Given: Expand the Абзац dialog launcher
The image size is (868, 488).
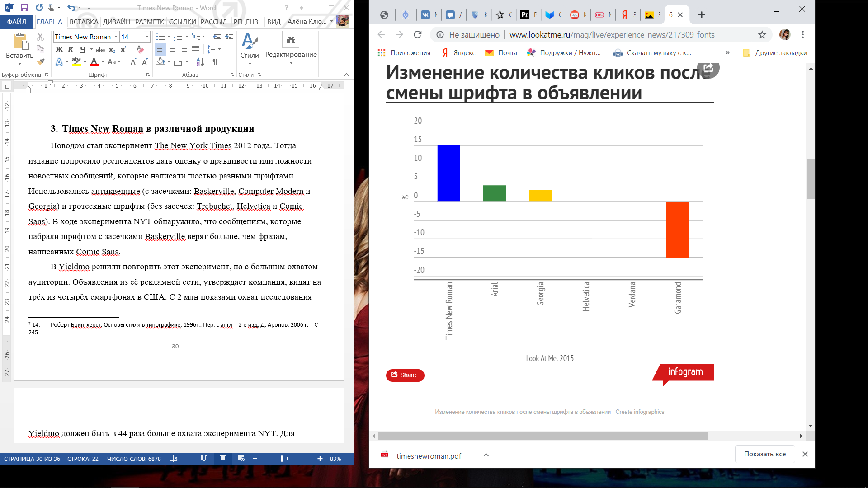Looking at the screenshot, I should pos(232,75).
